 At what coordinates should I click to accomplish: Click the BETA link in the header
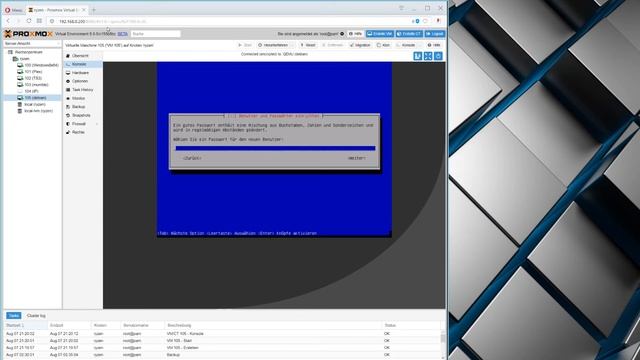click(x=122, y=34)
